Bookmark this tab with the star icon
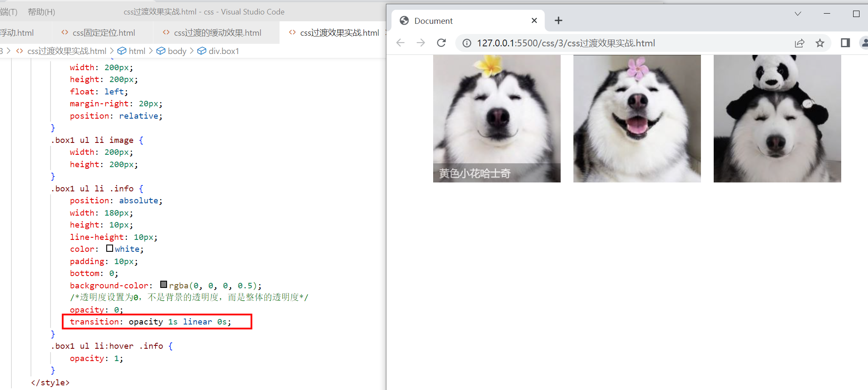Screen dimensions: 868x390 coord(820,43)
